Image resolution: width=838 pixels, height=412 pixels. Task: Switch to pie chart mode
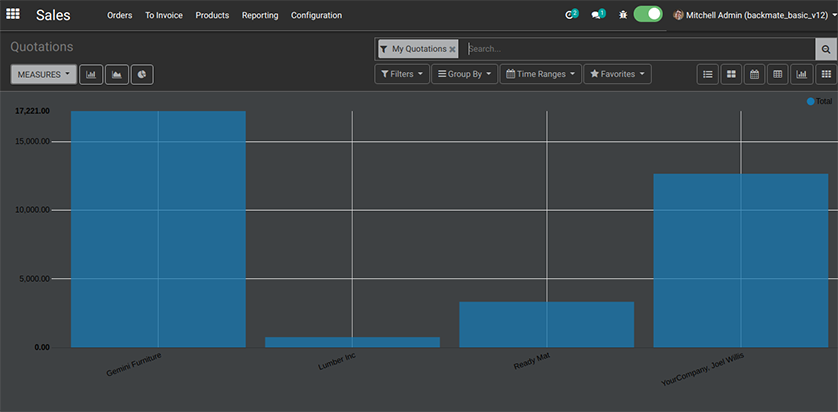[x=142, y=75]
